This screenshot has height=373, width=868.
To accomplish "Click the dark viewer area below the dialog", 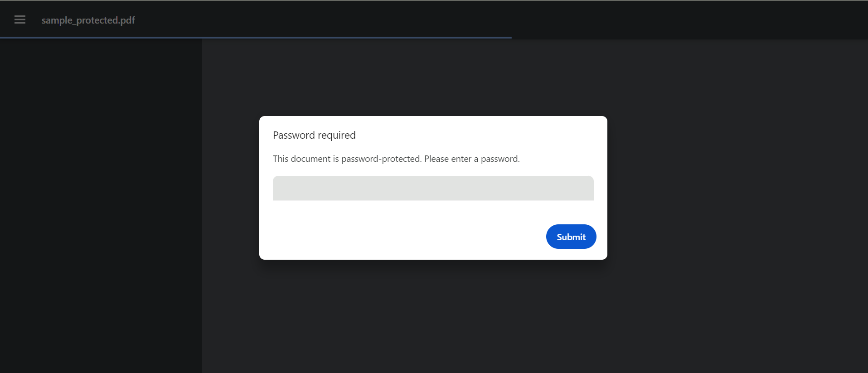I will [x=433, y=317].
